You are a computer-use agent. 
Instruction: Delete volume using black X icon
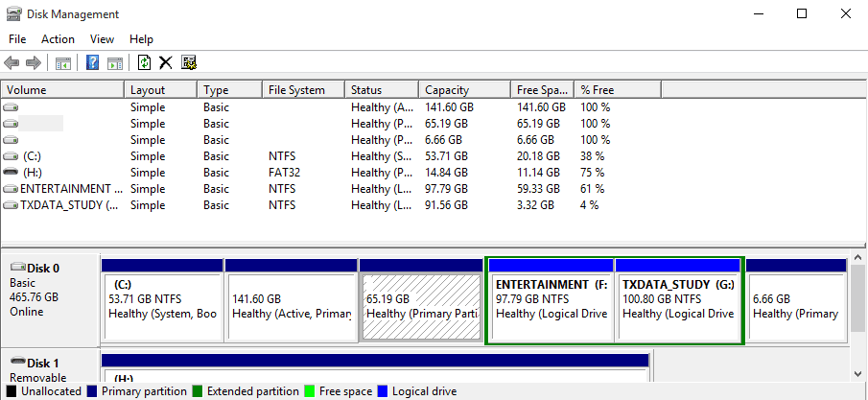166,62
